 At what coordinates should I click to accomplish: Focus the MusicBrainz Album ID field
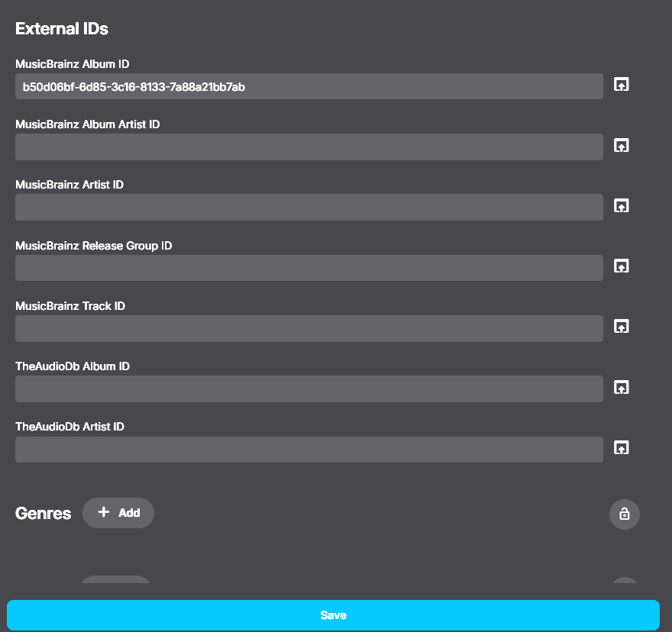[309, 86]
